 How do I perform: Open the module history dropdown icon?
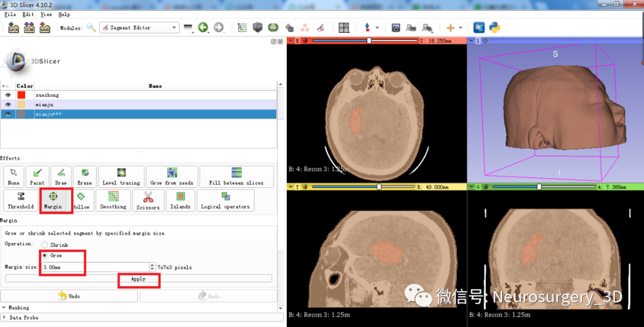pyautogui.click(x=188, y=28)
